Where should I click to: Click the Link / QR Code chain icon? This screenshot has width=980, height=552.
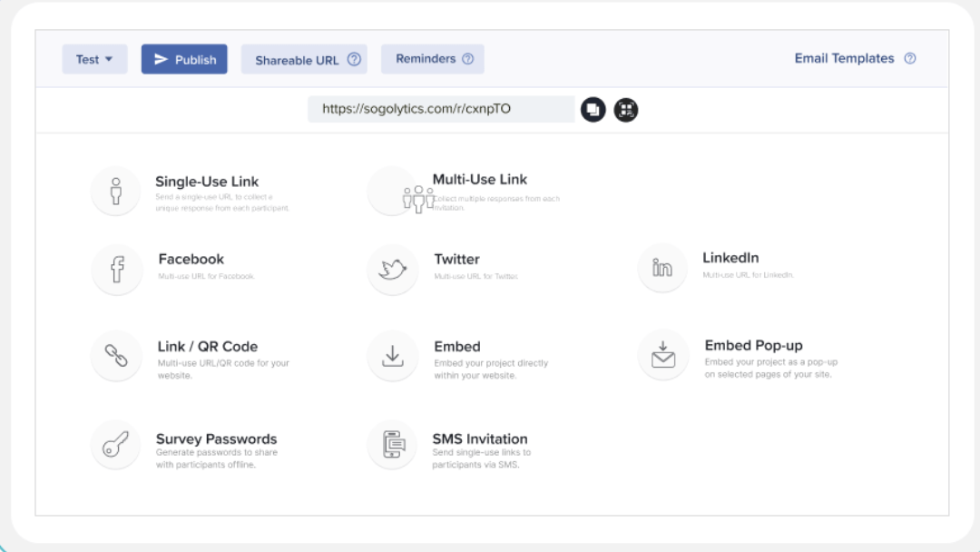(116, 356)
